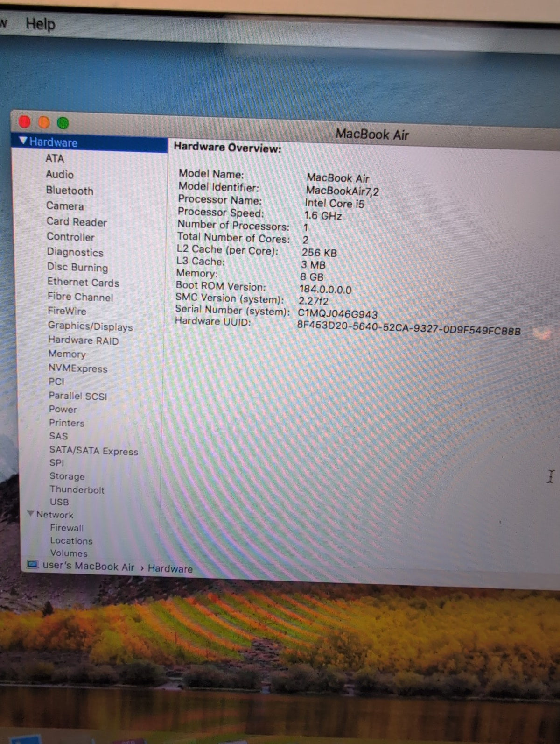The image size is (560, 744).
Task: Open Locations under Network
Action: pos(71,541)
